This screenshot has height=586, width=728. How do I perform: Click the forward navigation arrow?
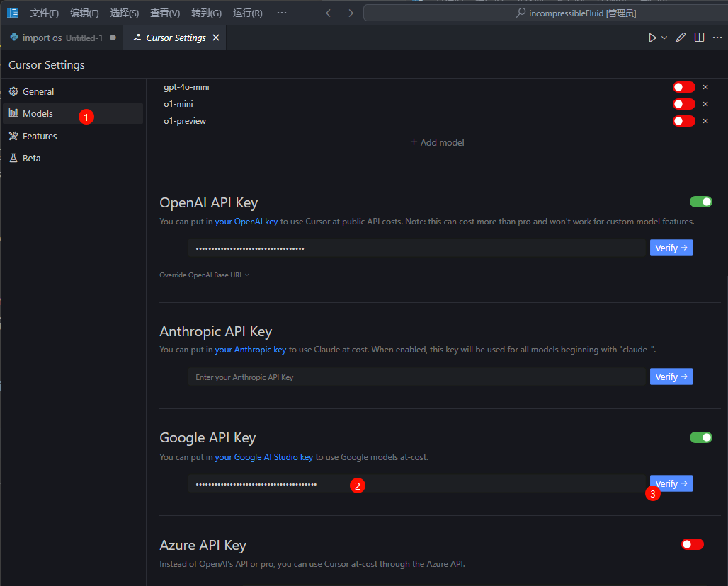click(348, 13)
